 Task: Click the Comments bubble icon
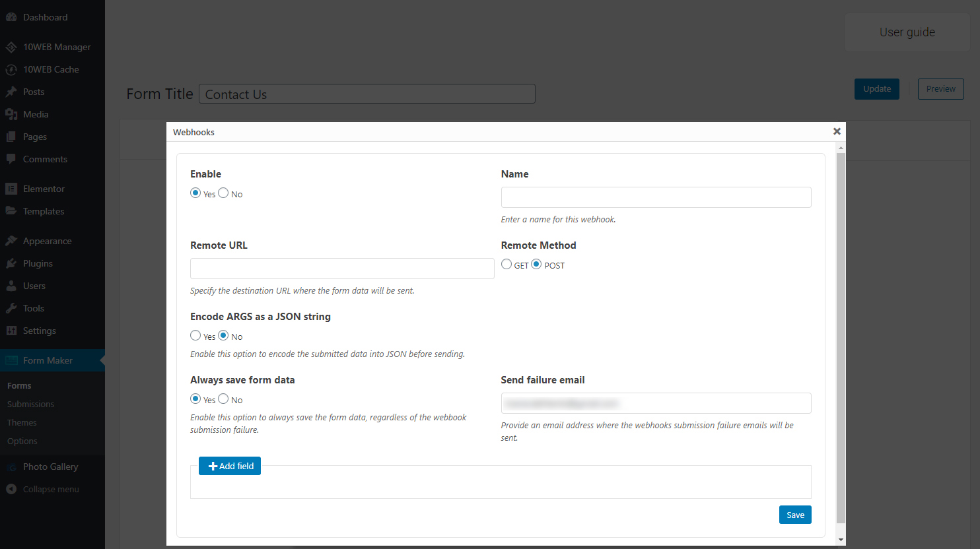coord(11,159)
